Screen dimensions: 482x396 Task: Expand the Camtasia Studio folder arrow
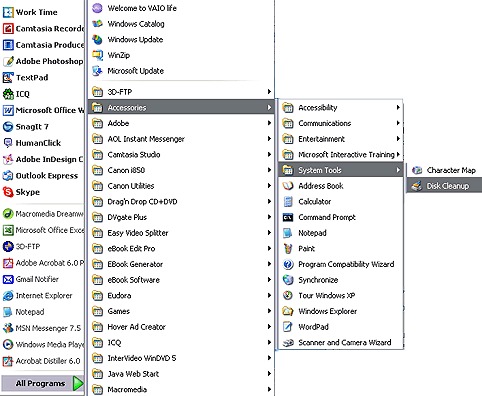(269, 154)
